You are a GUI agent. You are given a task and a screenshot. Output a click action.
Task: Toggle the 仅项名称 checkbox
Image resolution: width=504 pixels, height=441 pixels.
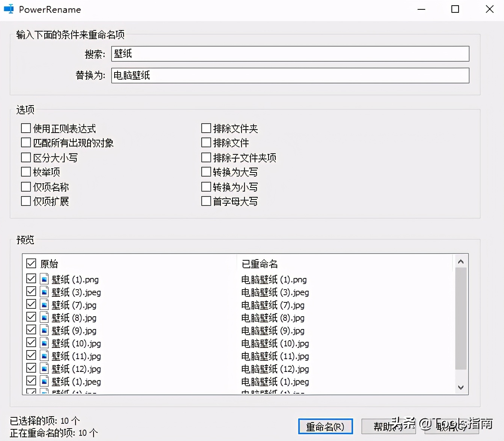point(26,187)
